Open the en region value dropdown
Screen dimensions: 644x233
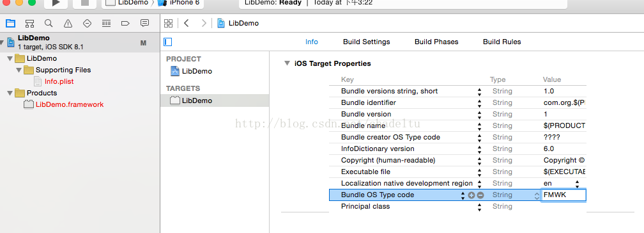(x=577, y=184)
